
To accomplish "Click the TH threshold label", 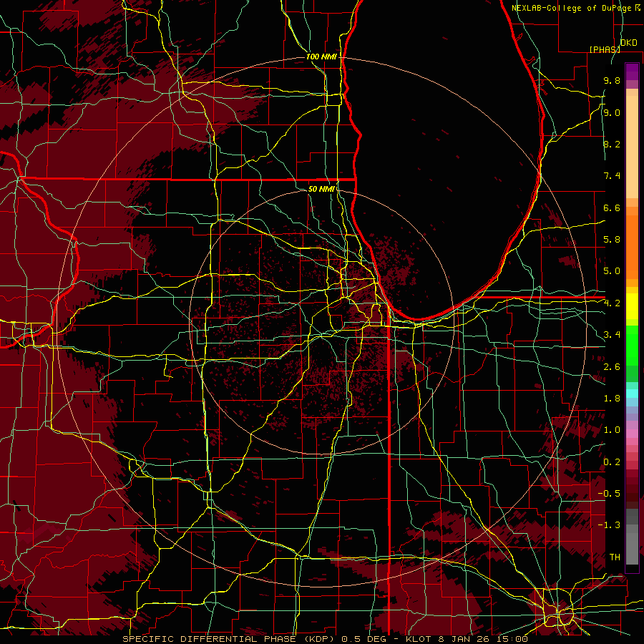I will pyautogui.click(x=615, y=557).
